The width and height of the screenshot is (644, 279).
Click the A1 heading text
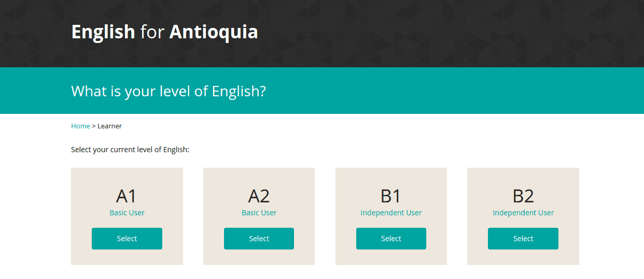pyautogui.click(x=127, y=196)
